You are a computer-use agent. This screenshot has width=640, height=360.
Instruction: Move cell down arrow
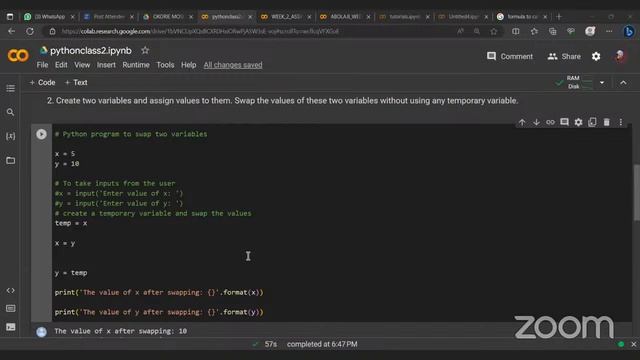click(x=536, y=122)
